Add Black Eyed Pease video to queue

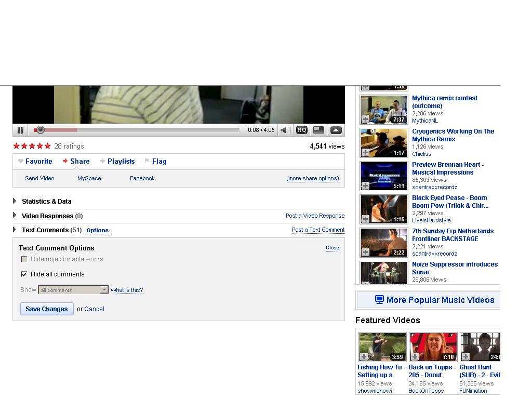(365, 219)
